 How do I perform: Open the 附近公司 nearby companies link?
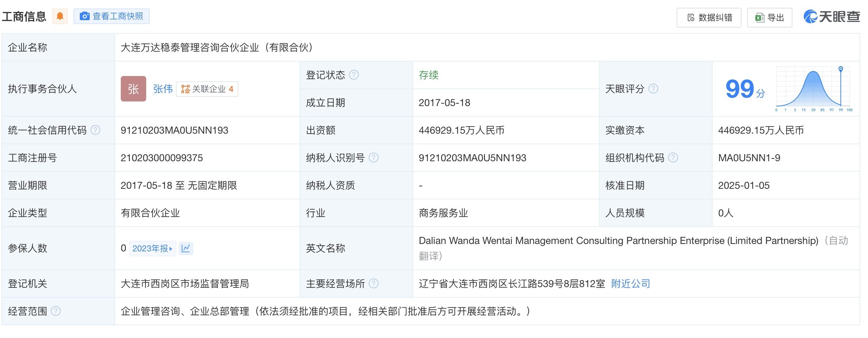point(630,284)
